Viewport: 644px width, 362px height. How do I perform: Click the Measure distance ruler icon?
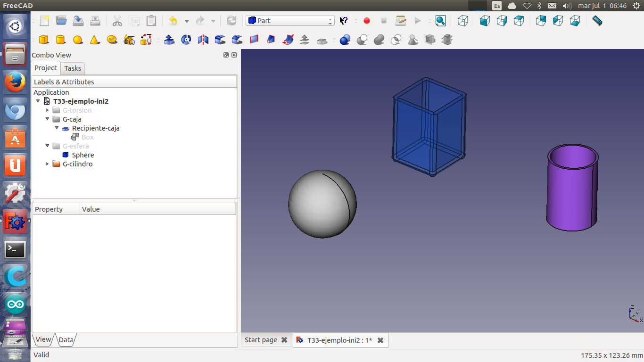[597, 21]
